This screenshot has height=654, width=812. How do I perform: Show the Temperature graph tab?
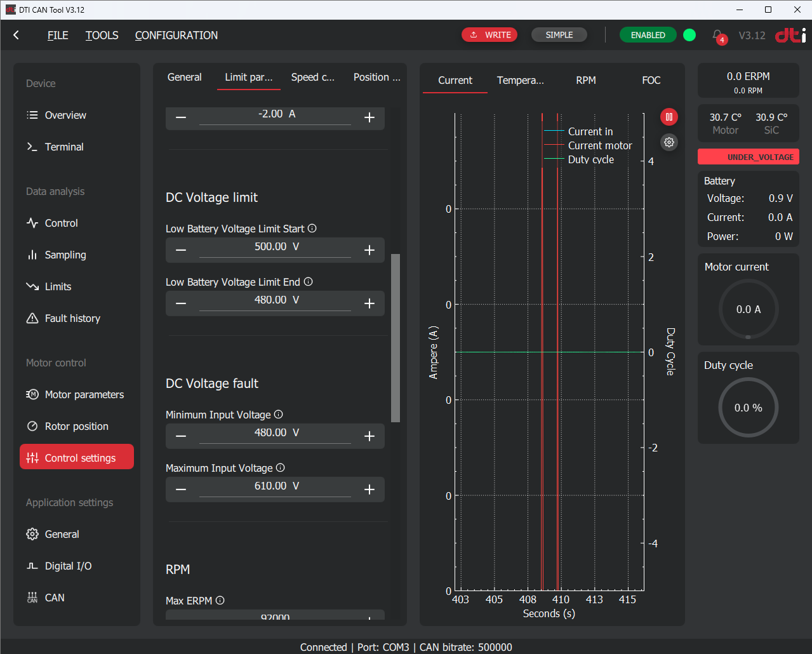[x=521, y=80]
